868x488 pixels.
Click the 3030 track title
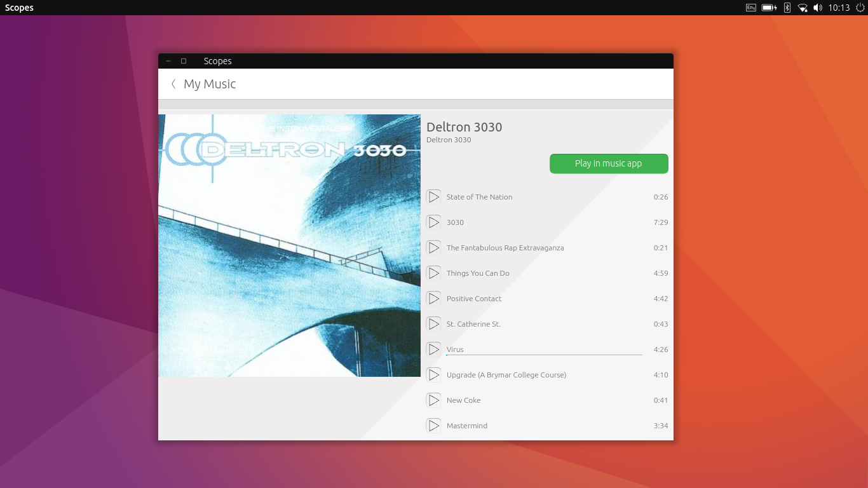(x=455, y=222)
